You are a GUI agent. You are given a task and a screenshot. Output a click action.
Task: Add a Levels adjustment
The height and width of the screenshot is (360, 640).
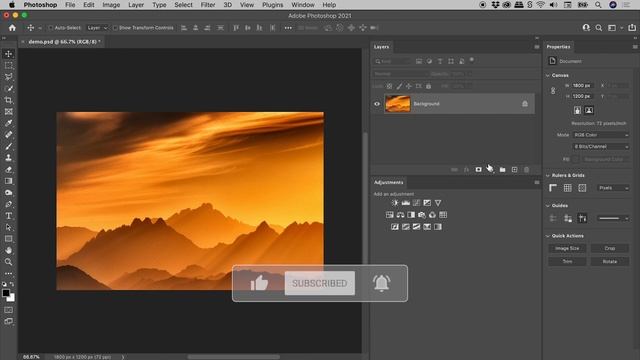pyautogui.click(x=406, y=203)
